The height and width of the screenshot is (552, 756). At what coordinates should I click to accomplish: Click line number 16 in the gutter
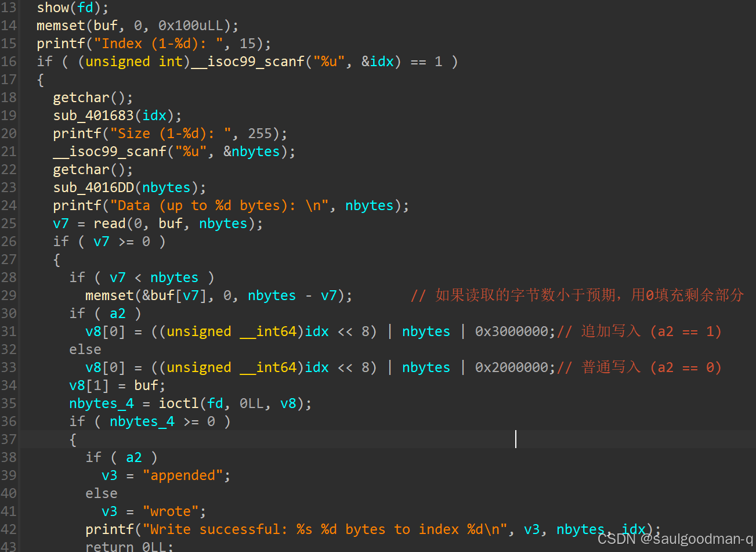click(9, 62)
